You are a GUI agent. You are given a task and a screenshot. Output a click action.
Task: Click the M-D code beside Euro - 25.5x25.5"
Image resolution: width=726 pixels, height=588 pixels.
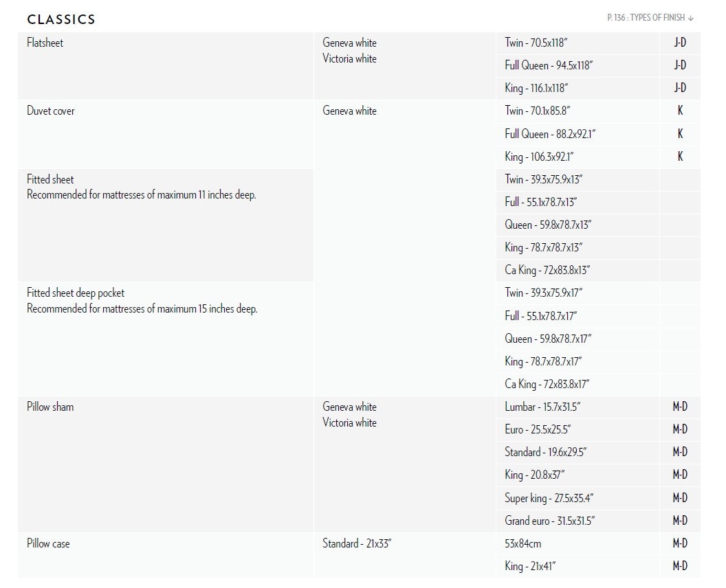680,429
